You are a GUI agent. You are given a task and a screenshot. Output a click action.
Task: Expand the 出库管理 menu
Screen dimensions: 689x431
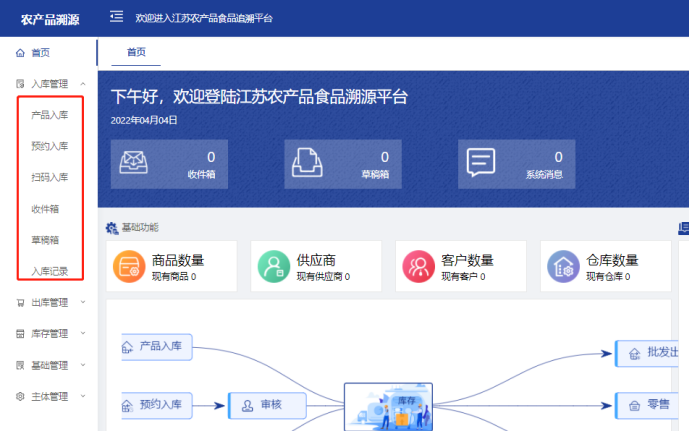[49, 302]
